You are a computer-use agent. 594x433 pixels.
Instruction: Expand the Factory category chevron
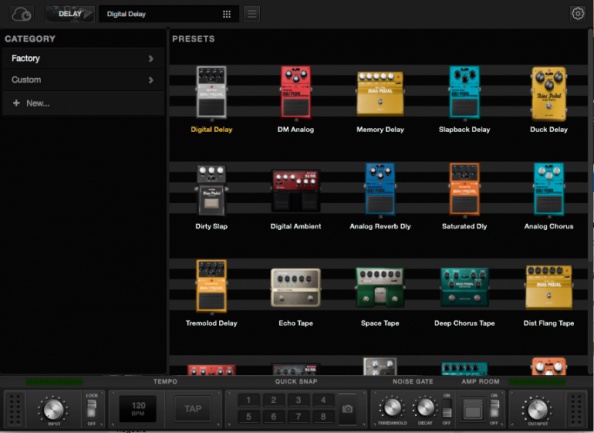[x=151, y=59]
